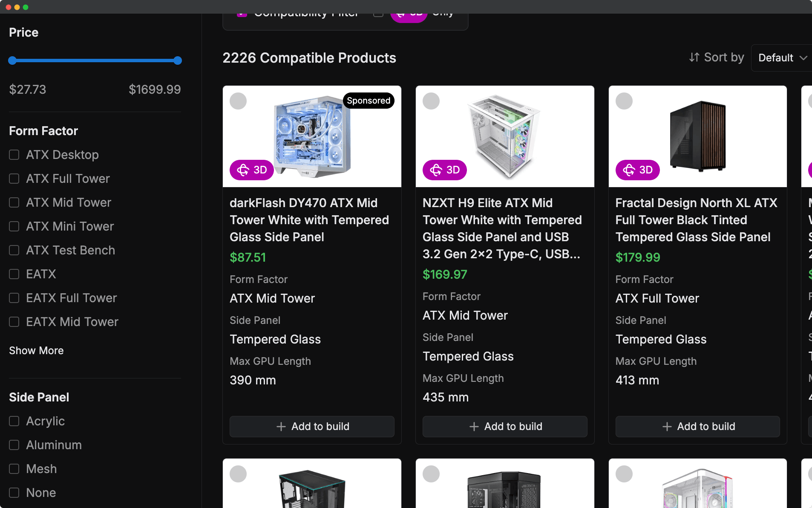
Task: Open the Default sort dropdown
Action: click(x=782, y=58)
